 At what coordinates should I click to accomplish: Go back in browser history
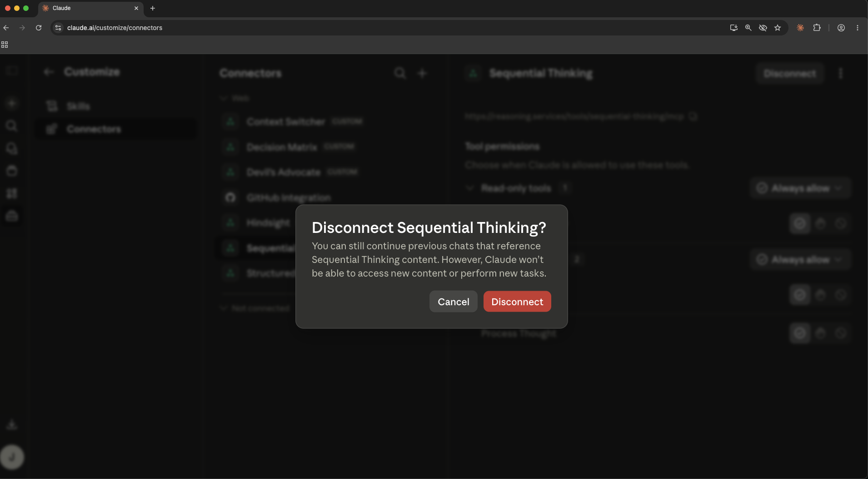[x=6, y=28]
